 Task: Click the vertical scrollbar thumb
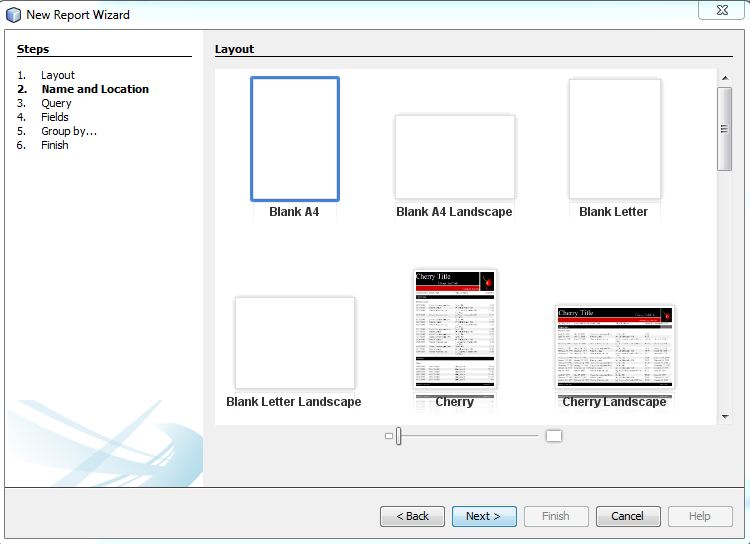(725, 129)
